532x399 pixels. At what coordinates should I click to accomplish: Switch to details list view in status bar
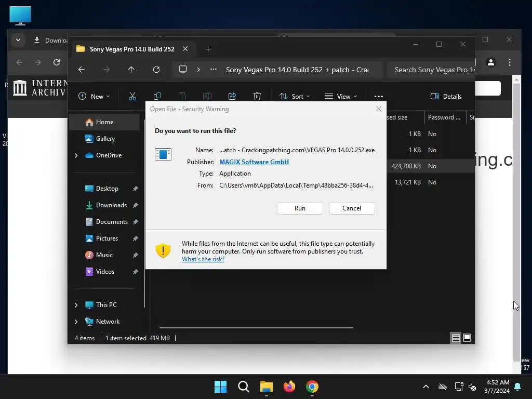coord(456,338)
